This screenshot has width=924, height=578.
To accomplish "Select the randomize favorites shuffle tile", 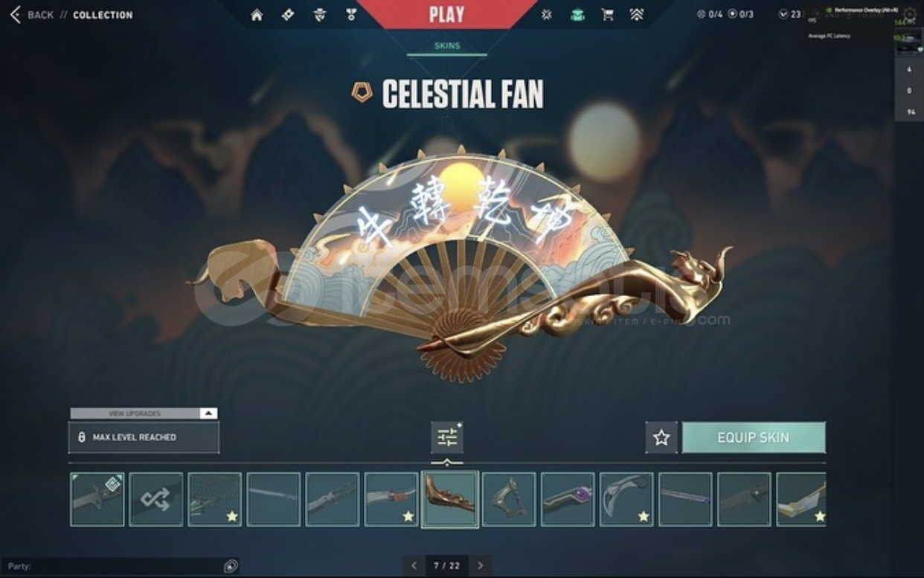I will click(155, 499).
